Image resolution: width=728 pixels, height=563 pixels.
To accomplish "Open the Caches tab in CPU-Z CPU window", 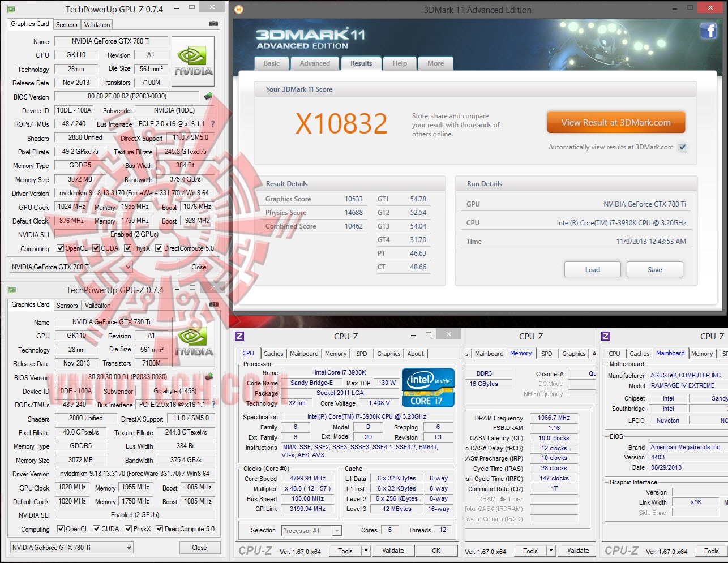I will pos(273,354).
